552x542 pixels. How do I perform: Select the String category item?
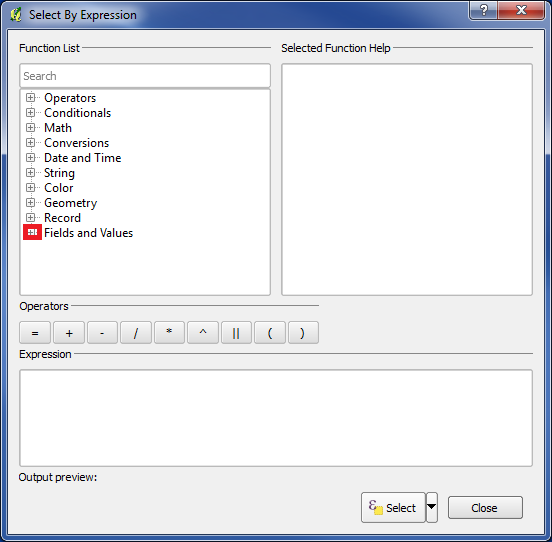[59, 173]
